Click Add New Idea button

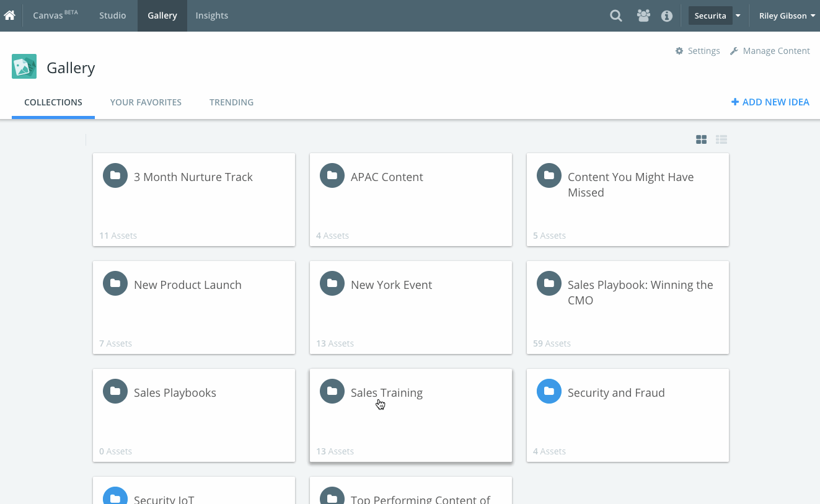[x=770, y=102]
